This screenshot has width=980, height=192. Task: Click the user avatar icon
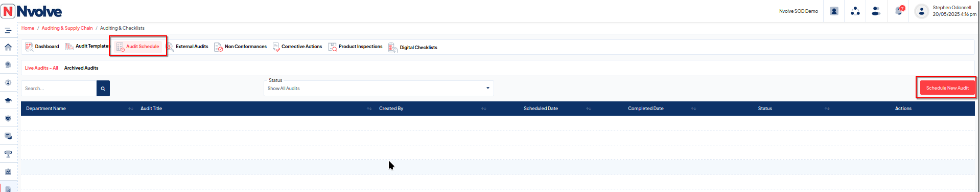(921, 11)
